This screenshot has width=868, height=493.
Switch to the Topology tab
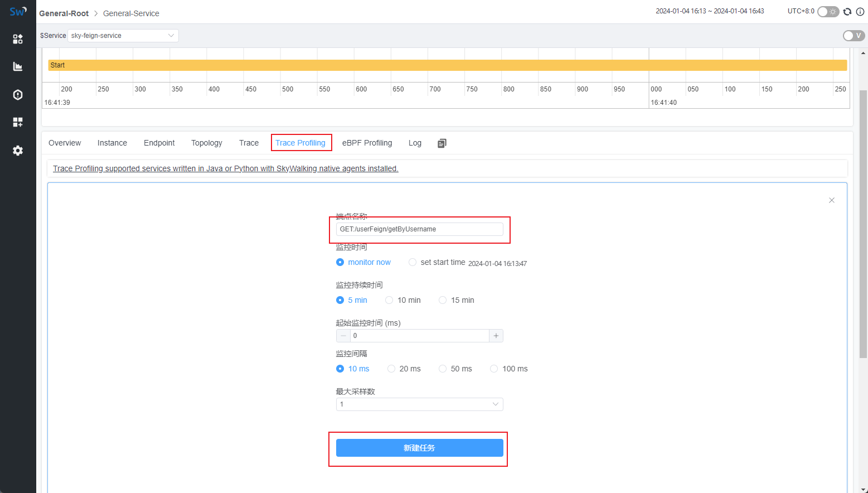pyautogui.click(x=206, y=143)
